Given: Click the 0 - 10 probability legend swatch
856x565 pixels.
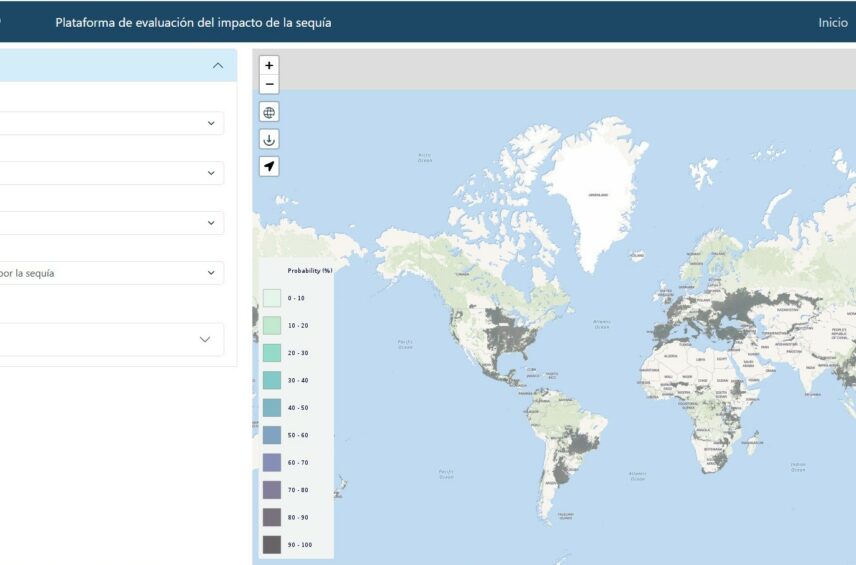Looking at the screenshot, I should point(272,298).
